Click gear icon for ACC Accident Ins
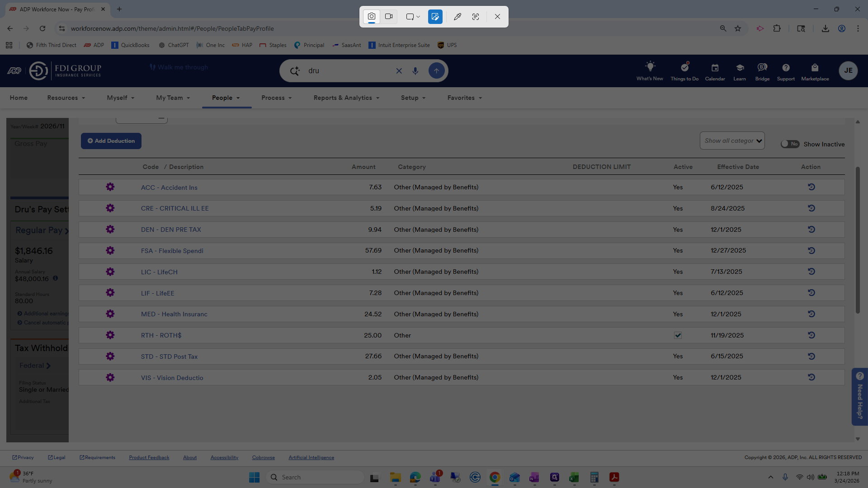 (x=110, y=187)
